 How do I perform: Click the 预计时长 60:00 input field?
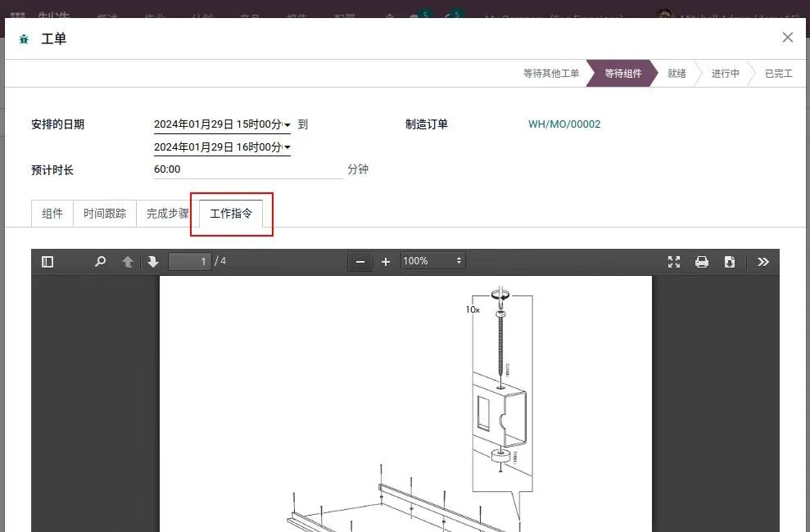247,169
